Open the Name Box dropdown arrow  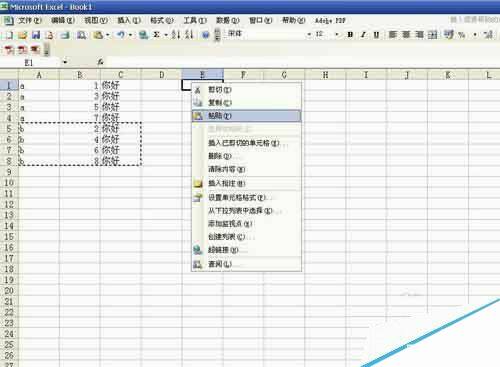tap(65, 62)
